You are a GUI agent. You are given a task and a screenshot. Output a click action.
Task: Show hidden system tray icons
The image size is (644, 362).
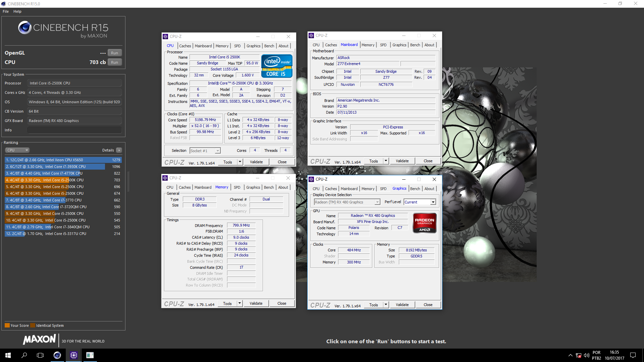pyautogui.click(x=571, y=355)
